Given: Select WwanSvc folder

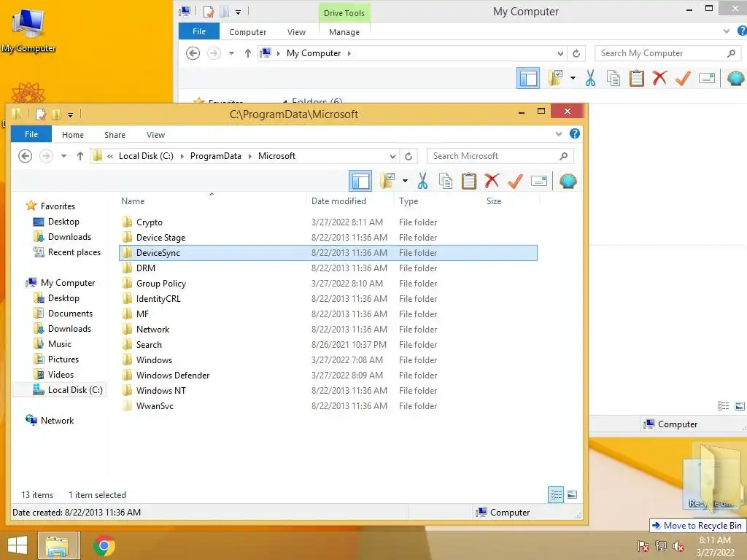Looking at the screenshot, I should click(x=328, y=405).
